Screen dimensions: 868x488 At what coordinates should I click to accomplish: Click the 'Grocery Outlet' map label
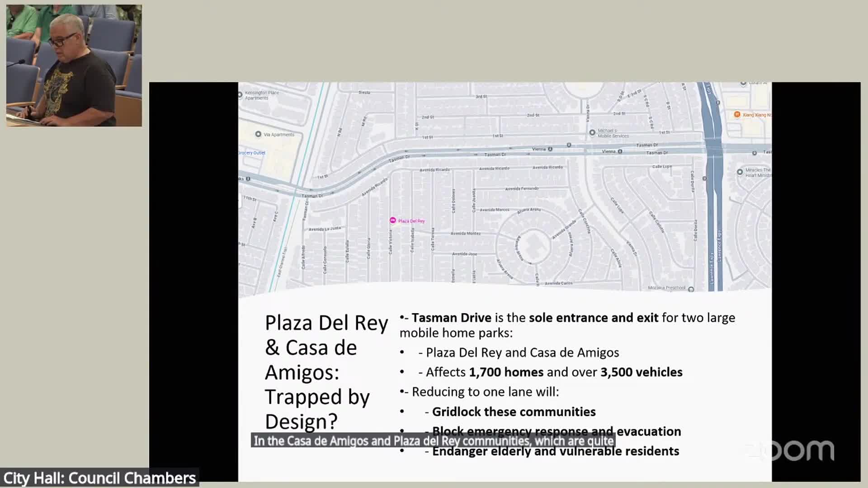pyautogui.click(x=252, y=153)
